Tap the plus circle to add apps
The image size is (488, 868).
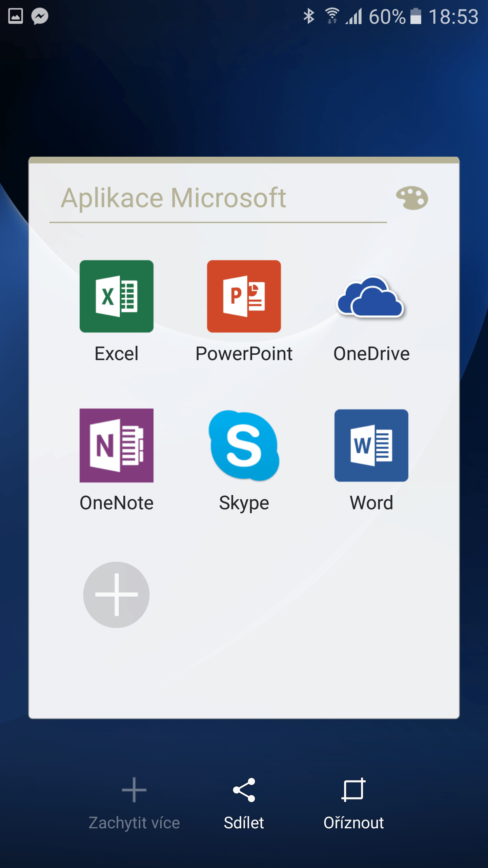116,595
